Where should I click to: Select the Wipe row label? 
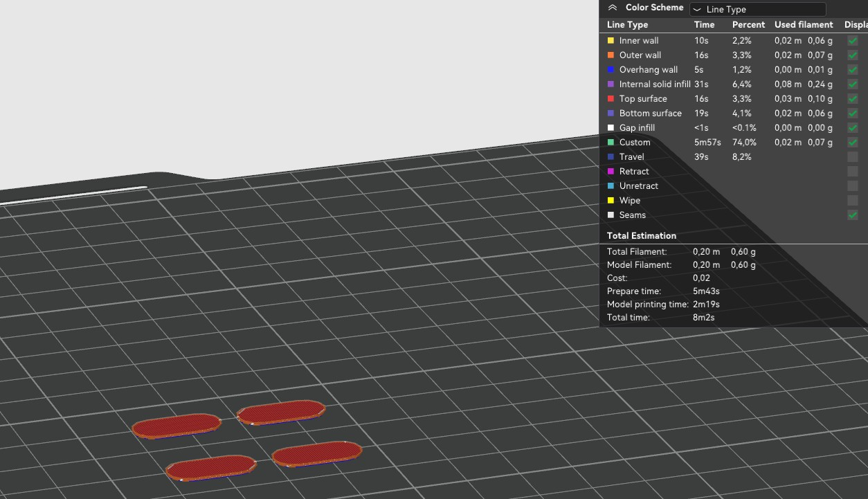coord(630,201)
